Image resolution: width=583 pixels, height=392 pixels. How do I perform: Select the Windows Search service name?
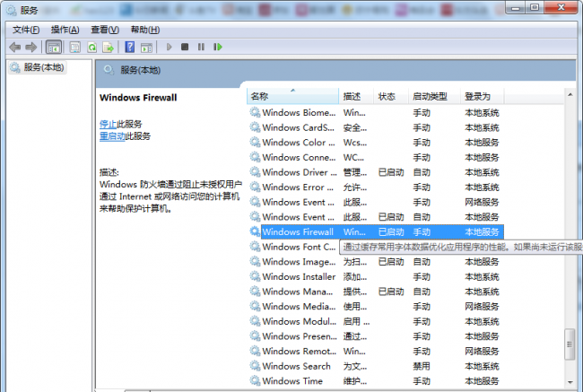(296, 366)
